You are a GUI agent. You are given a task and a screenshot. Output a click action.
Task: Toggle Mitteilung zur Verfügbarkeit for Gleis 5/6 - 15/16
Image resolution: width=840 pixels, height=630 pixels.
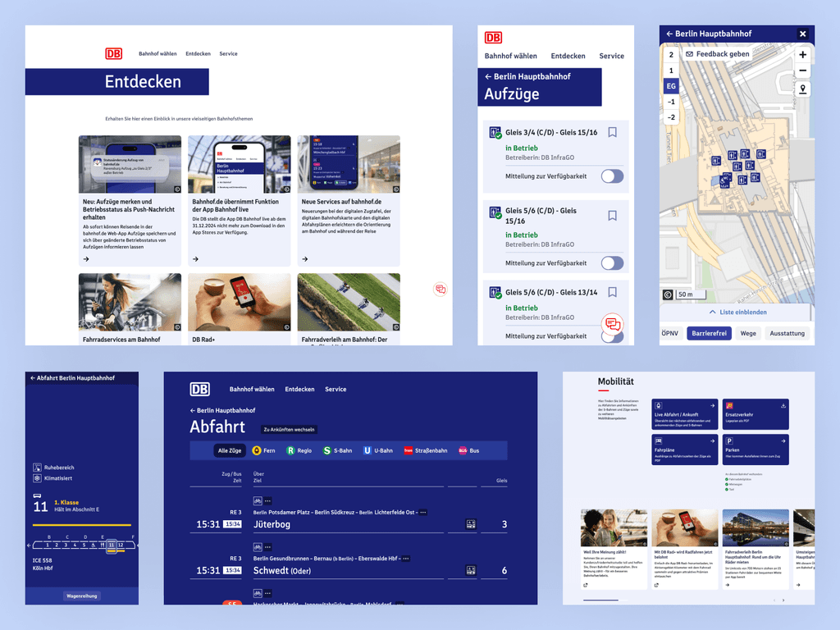(x=612, y=263)
